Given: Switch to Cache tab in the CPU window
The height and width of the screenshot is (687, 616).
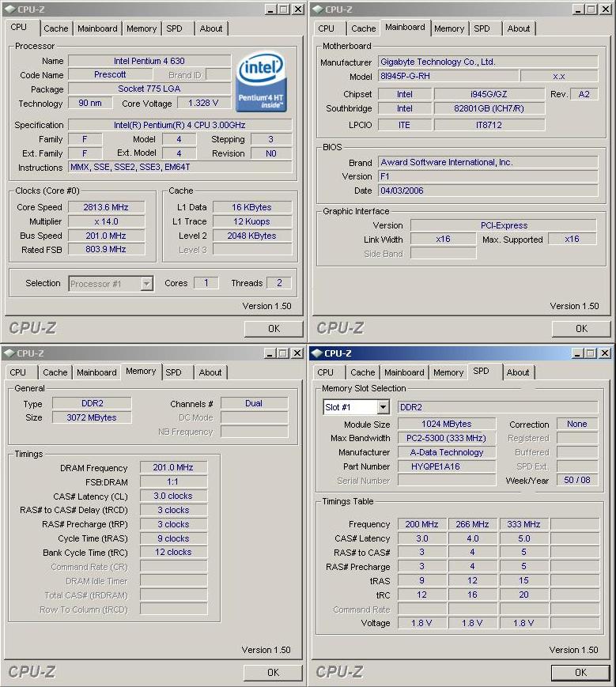Looking at the screenshot, I should [x=55, y=28].
